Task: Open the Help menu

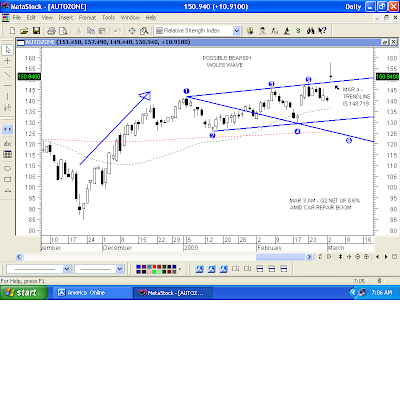Action: (151, 17)
